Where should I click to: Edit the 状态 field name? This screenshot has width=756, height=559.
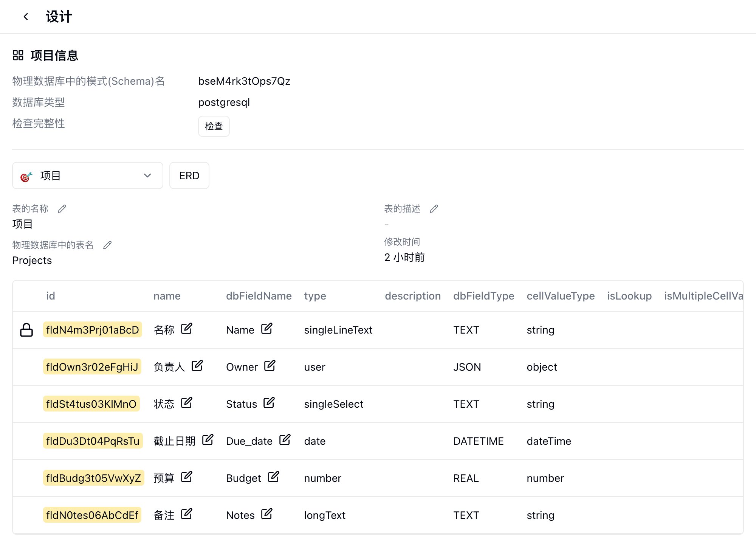(x=186, y=403)
